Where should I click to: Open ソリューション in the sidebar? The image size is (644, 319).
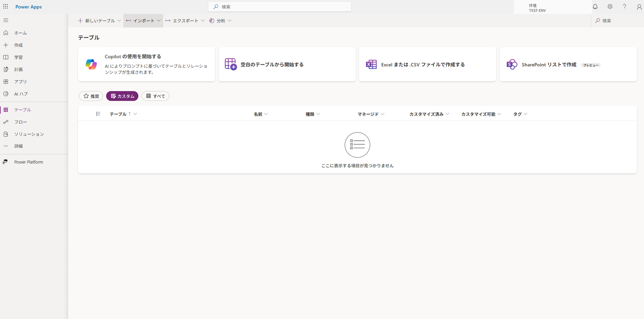click(x=34, y=134)
